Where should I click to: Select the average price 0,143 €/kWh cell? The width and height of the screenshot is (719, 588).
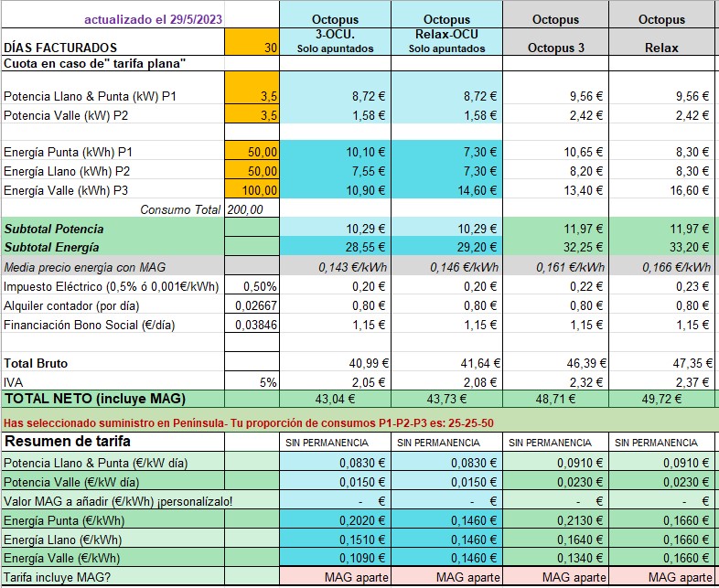[x=335, y=266]
